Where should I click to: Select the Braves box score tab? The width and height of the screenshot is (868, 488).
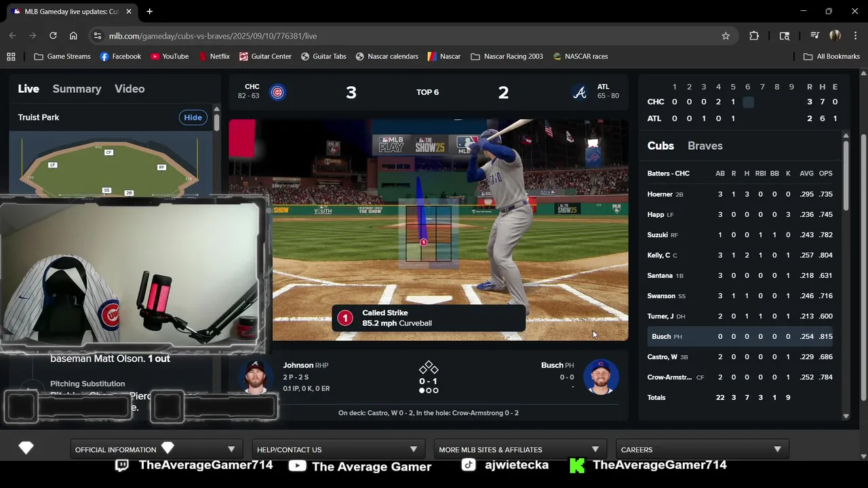point(705,146)
